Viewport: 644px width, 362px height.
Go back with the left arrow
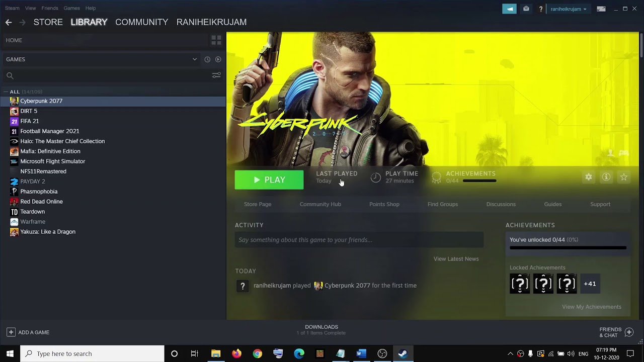click(9, 22)
